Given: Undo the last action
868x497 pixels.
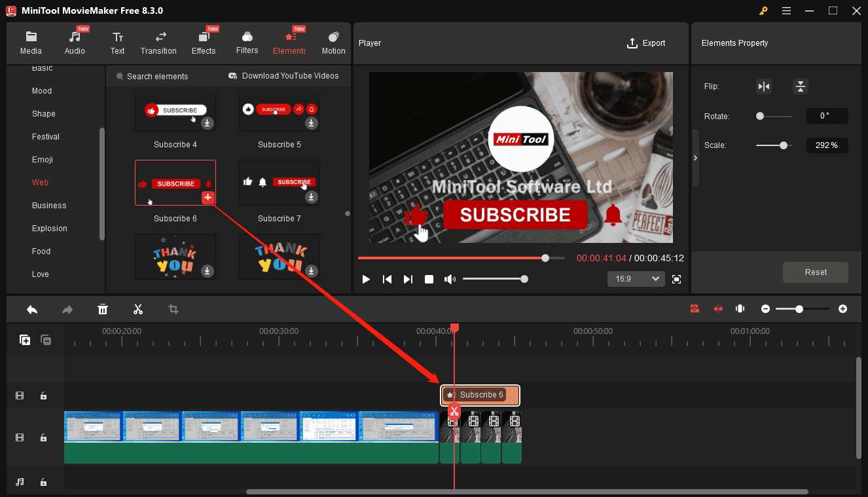Looking at the screenshot, I should (32, 309).
